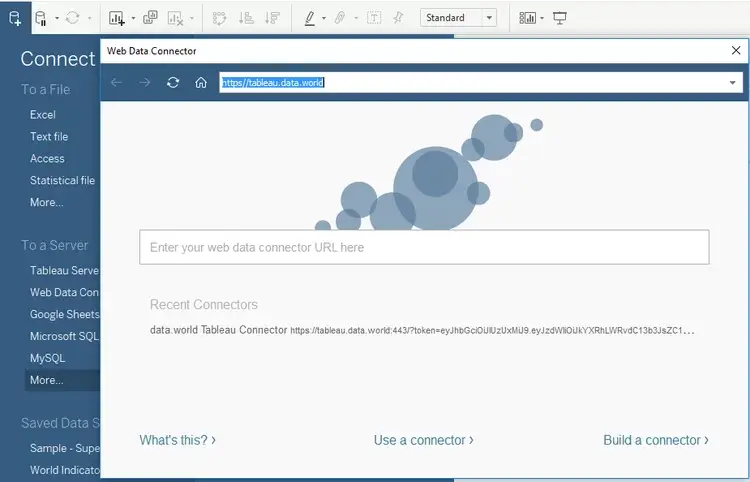Click the Sort Ascending icon
Image resolution: width=750 pixels, height=482 pixels.
pos(246,18)
